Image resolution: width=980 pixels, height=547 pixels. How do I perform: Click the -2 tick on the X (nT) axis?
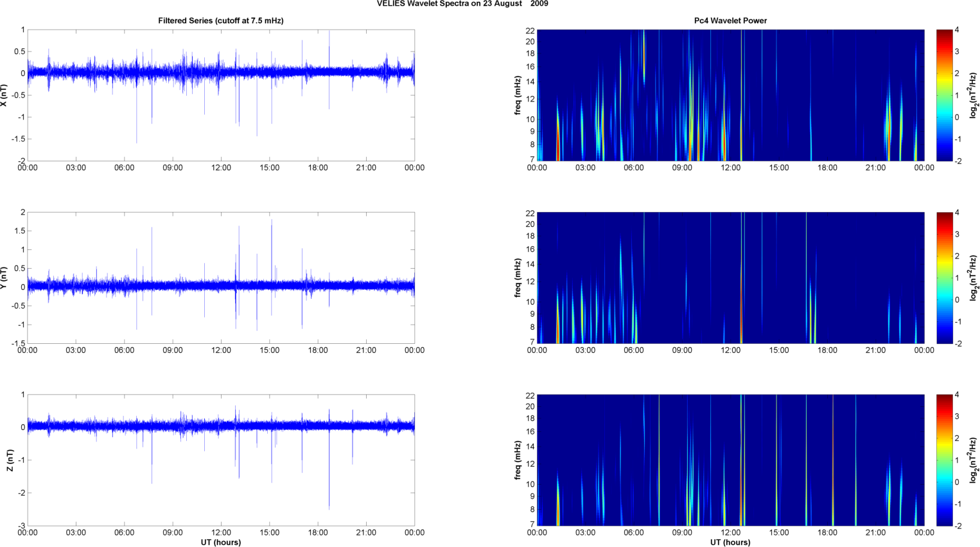coord(21,161)
